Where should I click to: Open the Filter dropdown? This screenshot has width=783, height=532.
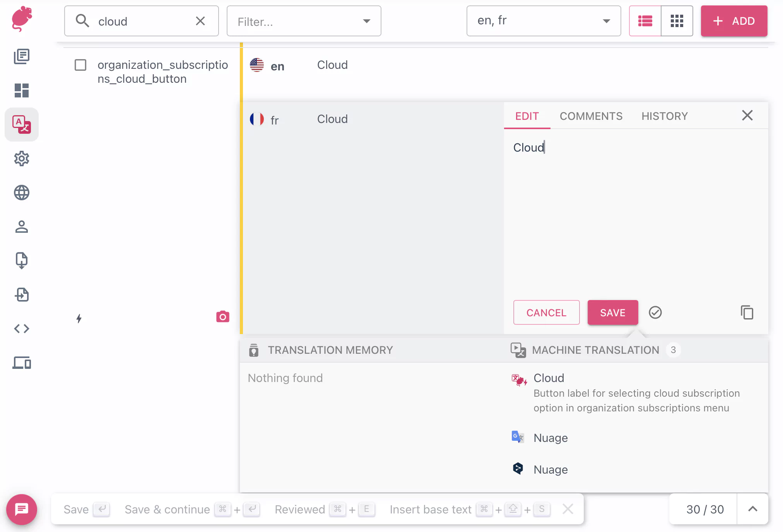pos(304,21)
